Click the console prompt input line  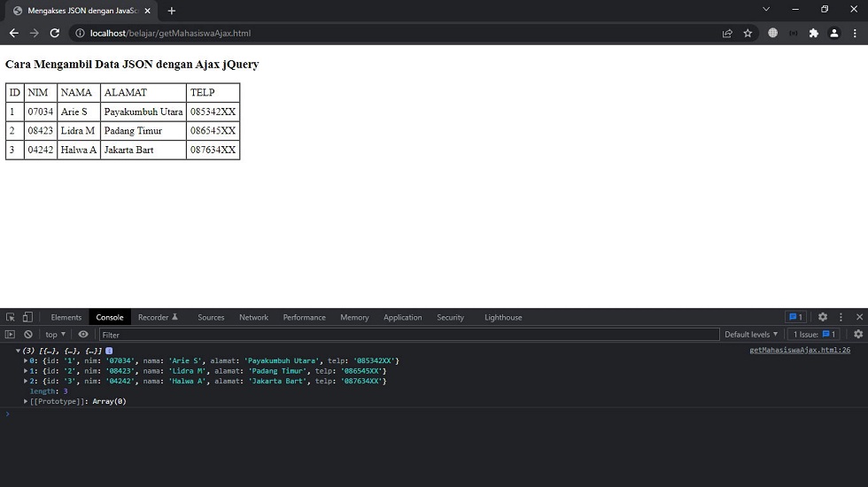click(434, 414)
